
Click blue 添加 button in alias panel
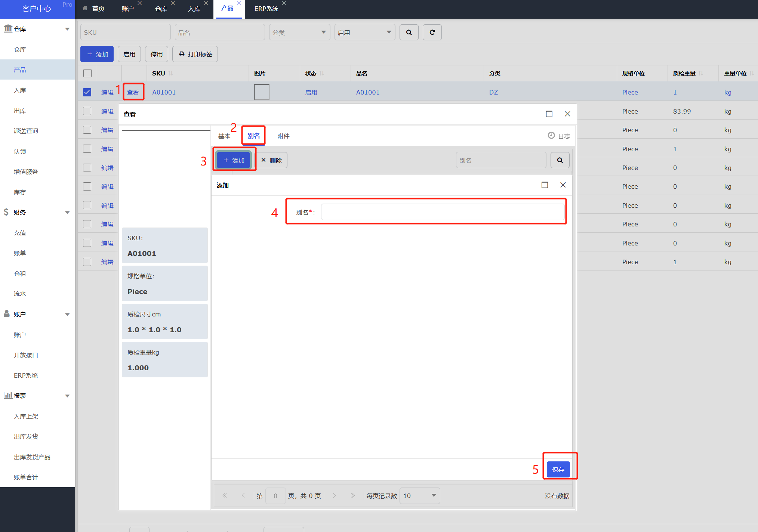coord(234,160)
